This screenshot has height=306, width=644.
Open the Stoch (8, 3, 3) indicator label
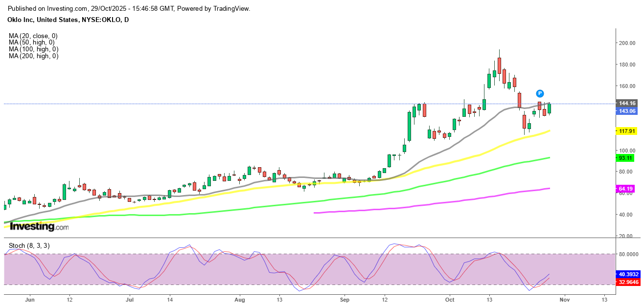pos(29,245)
